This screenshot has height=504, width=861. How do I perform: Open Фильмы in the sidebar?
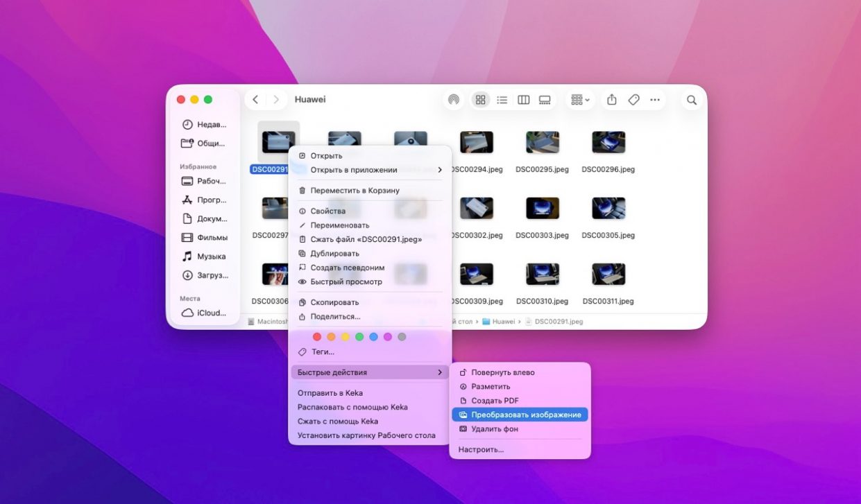click(x=204, y=237)
